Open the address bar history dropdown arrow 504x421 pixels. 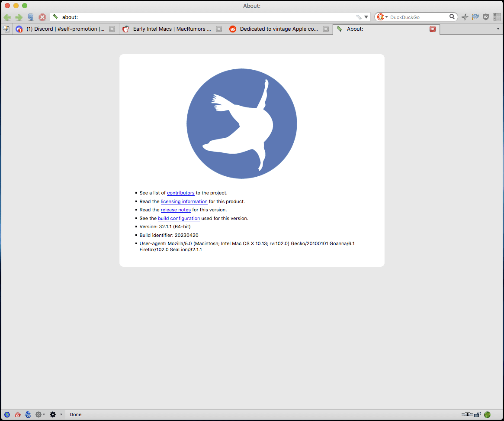(366, 17)
